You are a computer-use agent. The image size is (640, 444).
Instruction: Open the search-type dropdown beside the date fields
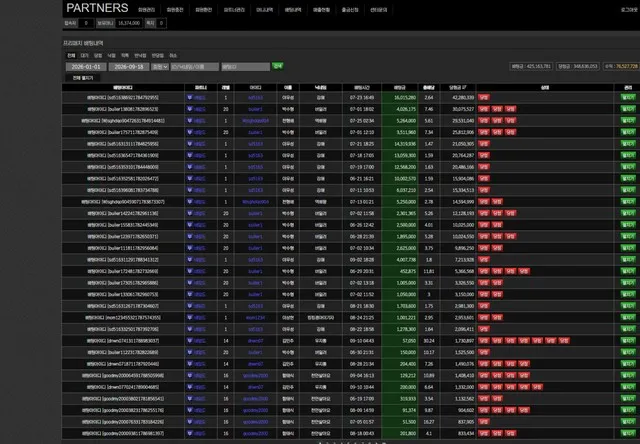pos(160,67)
